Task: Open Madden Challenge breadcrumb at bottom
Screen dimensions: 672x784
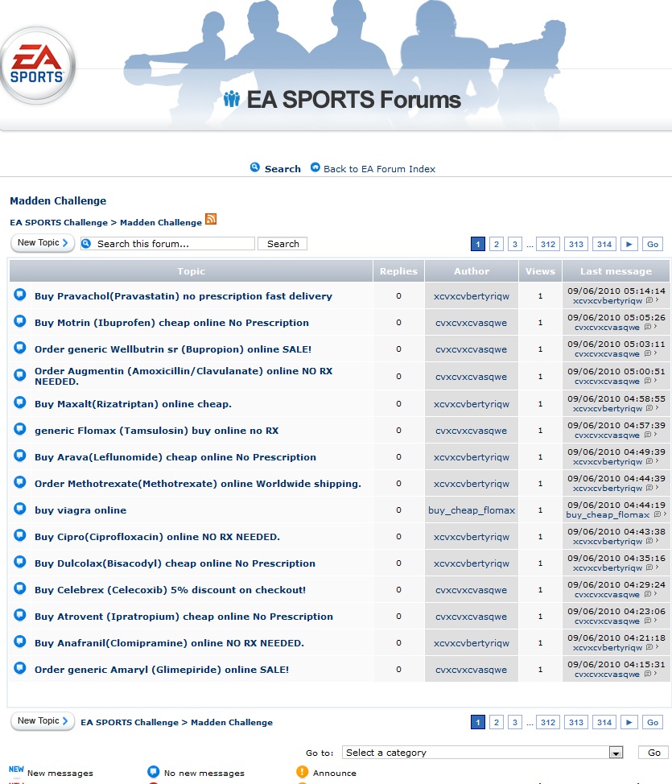Action: click(x=232, y=723)
